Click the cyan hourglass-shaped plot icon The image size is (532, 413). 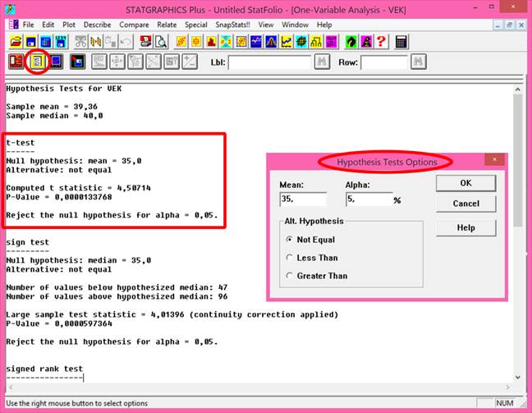(226, 42)
